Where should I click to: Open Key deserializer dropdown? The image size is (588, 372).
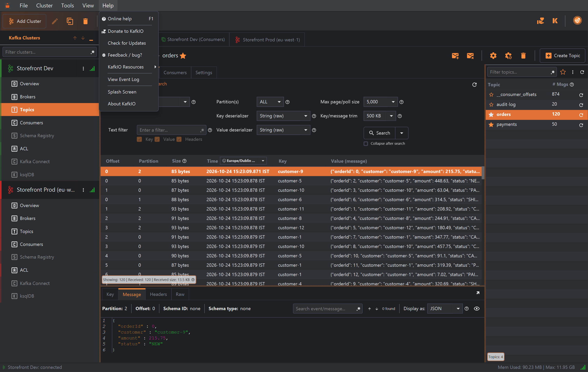pos(283,116)
